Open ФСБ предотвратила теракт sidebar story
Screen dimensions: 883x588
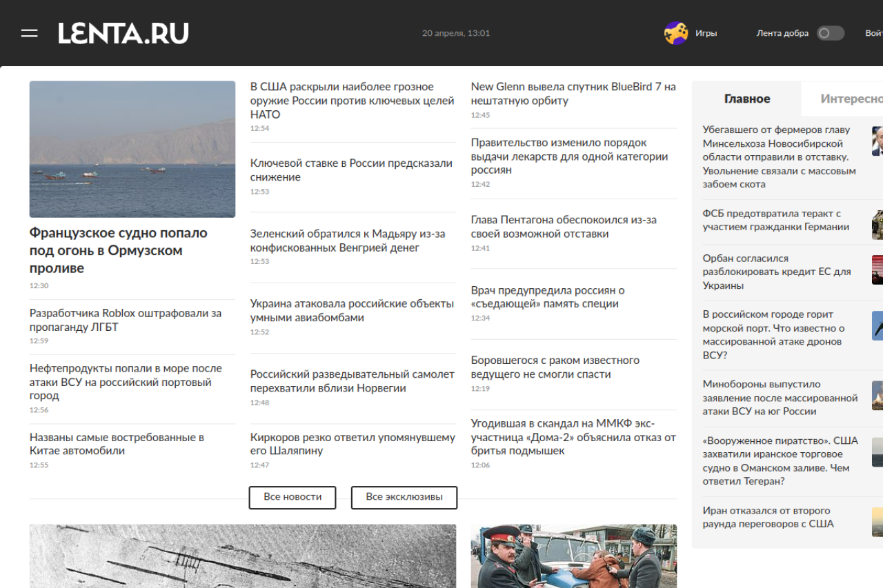tap(775, 221)
